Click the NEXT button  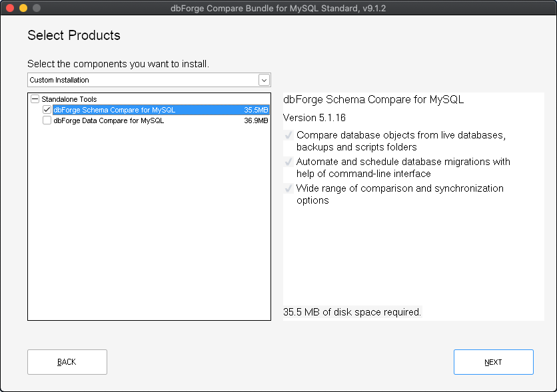[494, 362]
